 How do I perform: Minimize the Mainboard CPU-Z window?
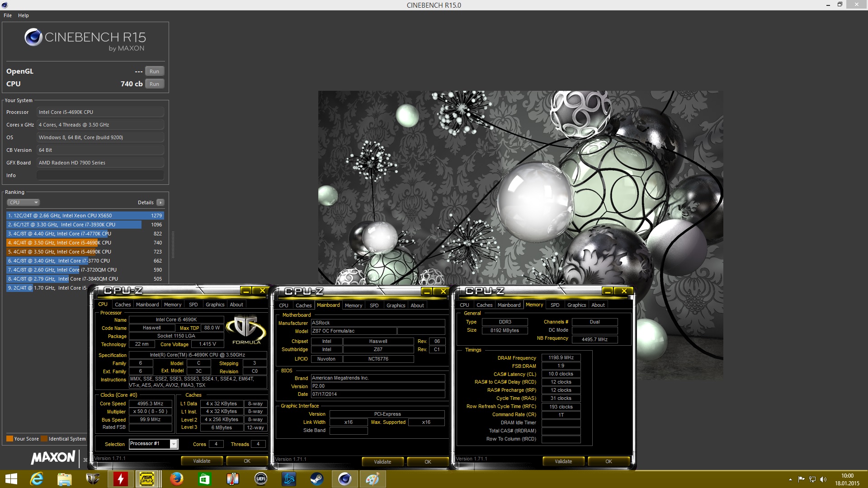427,291
